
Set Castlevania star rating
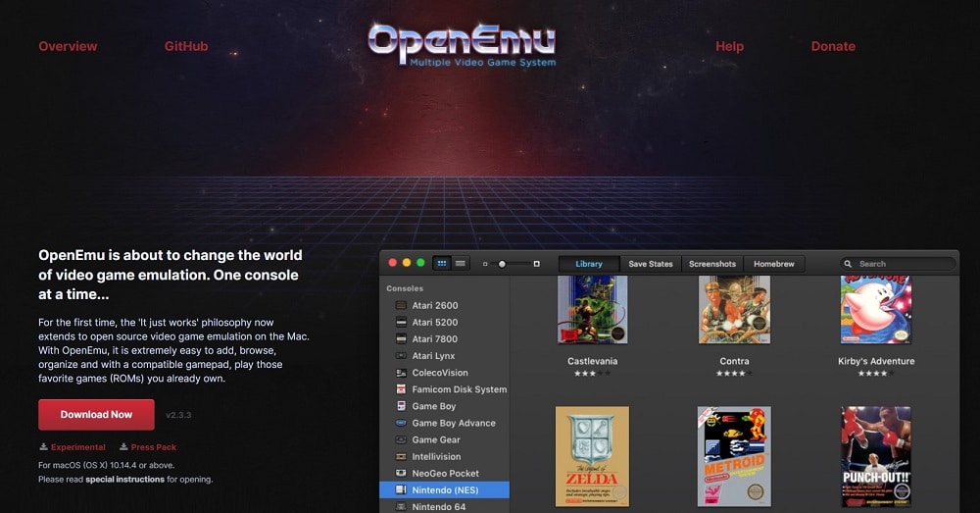click(593, 374)
